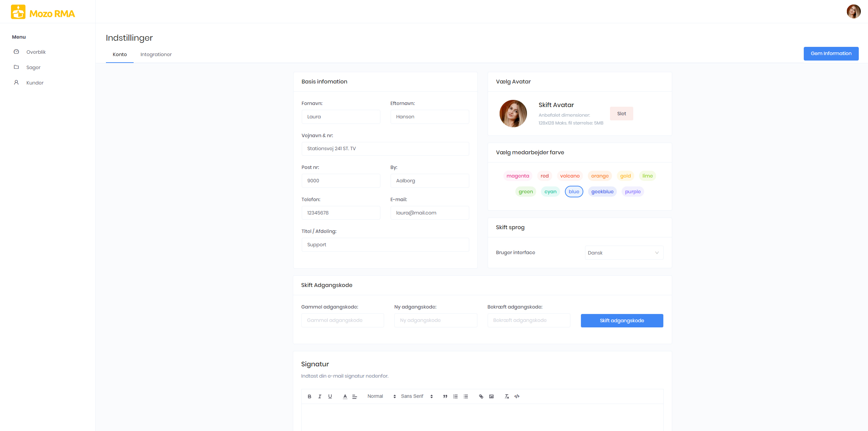This screenshot has width=868, height=431.
Task: Expand the Dansk language dropdown
Action: 624,253
